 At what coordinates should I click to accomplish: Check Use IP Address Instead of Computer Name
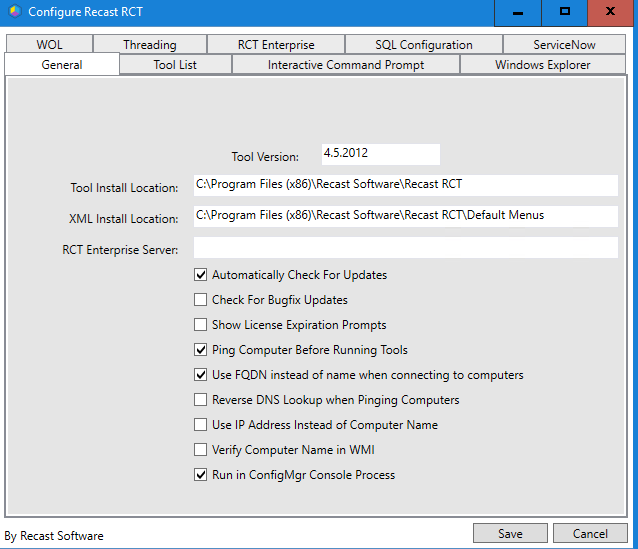click(200, 425)
